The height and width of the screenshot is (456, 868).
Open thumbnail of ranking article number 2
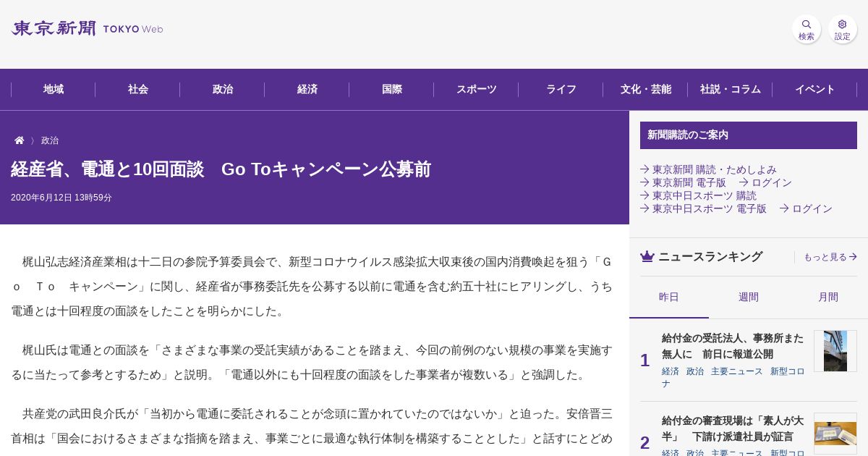[x=835, y=434]
